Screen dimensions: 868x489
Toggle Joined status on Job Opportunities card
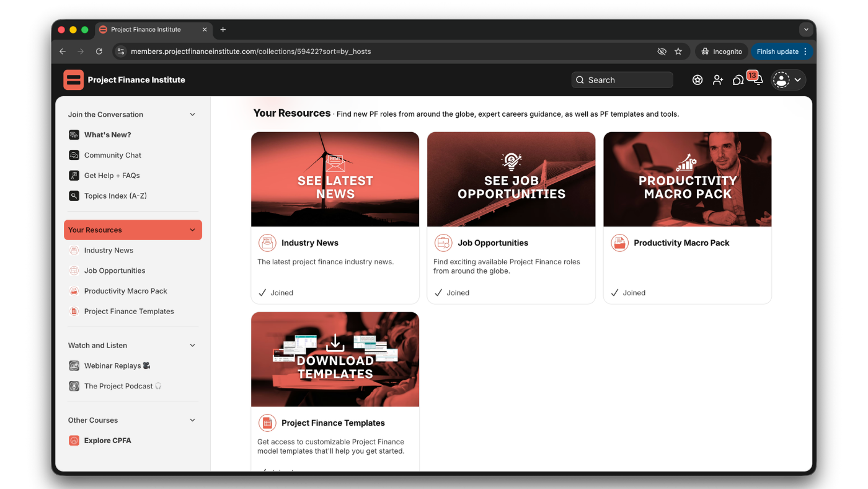pos(452,293)
